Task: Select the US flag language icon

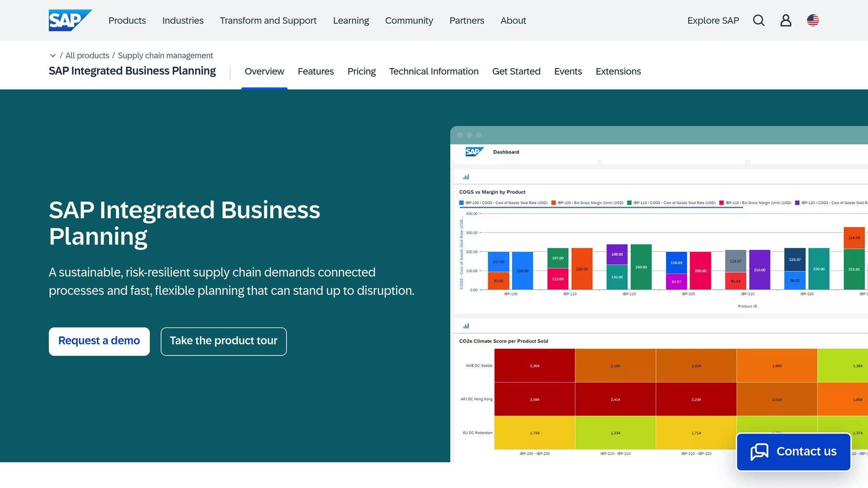Action: point(813,20)
